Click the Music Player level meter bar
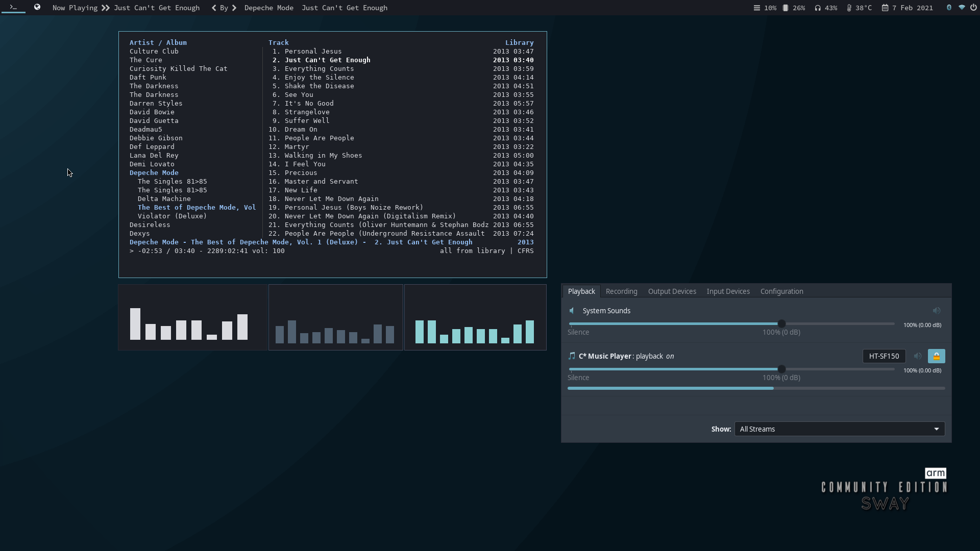 point(756,388)
